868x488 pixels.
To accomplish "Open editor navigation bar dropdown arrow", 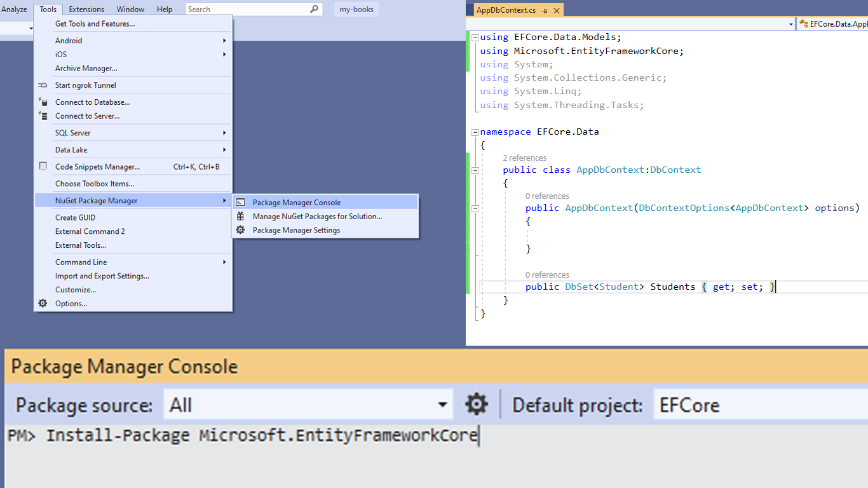I will 791,24.
